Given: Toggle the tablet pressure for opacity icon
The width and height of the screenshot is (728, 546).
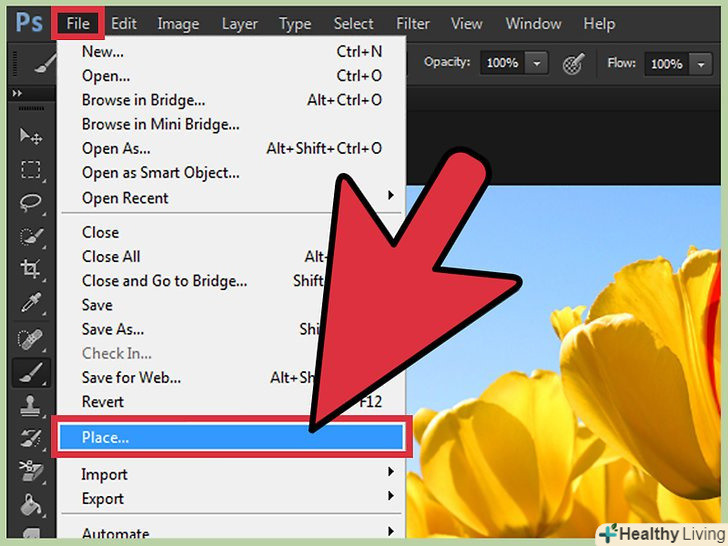Looking at the screenshot, I should pyautogui.click(x=573, y=64).
